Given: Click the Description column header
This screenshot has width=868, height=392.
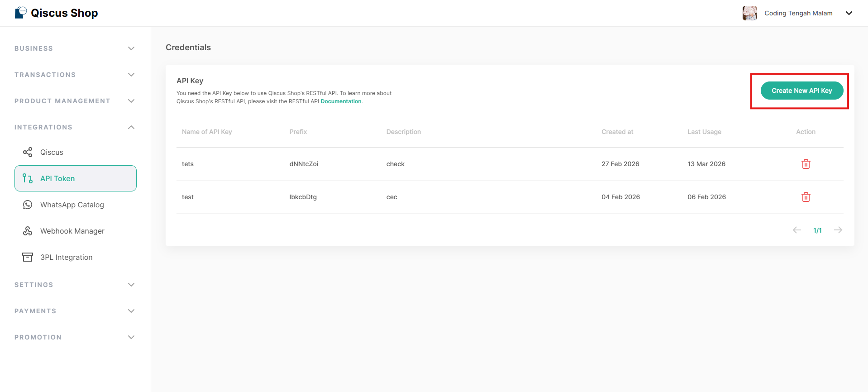Looking at the screenshot, I should 404,132.
